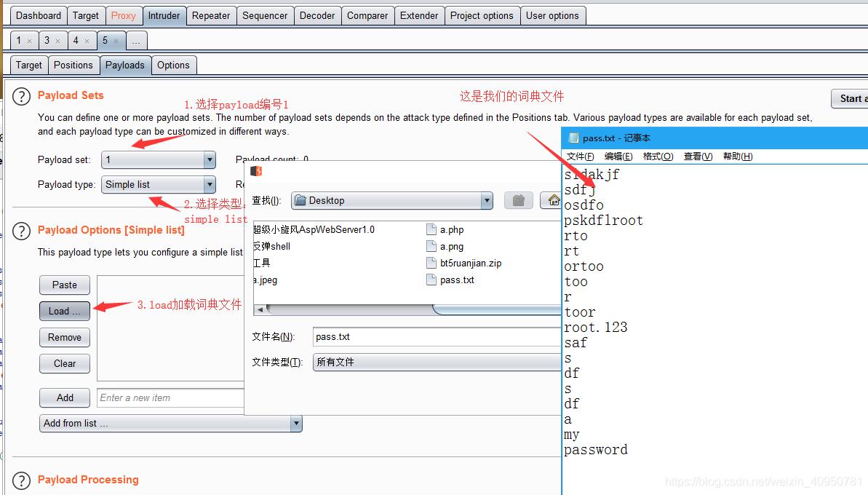Select the 超级小旋风AspWebServer1.0 folder
Screen dimensions: 868x495
point(314,229)
